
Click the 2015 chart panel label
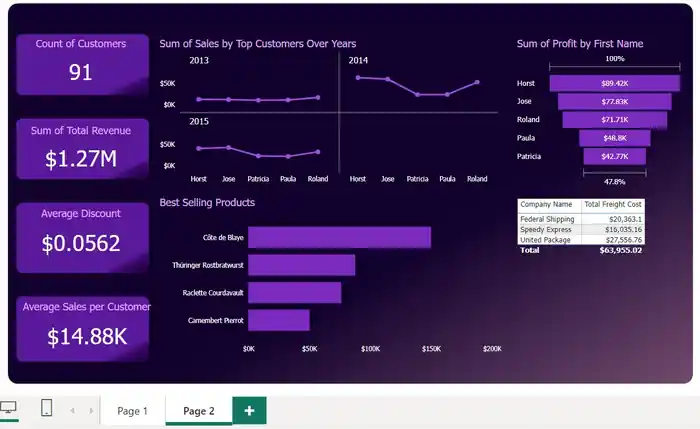click(199, 121)
